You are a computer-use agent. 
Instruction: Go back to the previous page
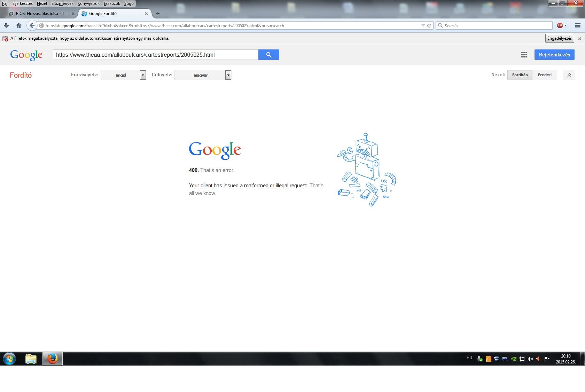coord(32,25)
